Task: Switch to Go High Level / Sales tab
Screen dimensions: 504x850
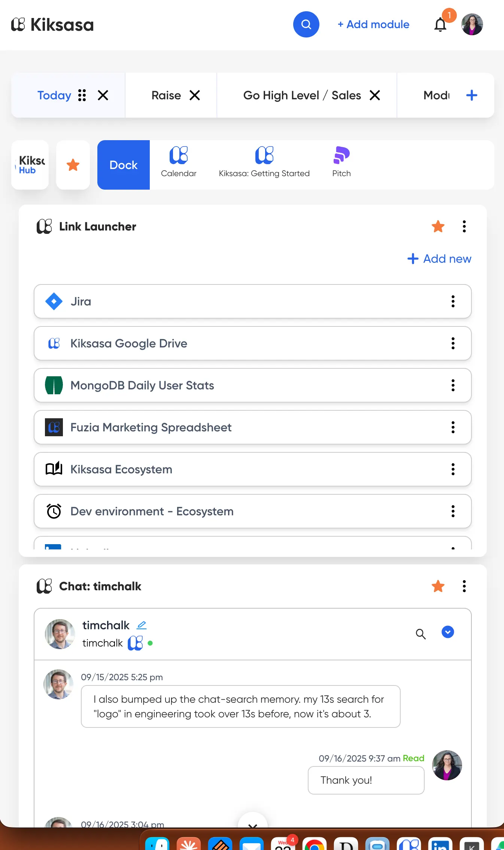Action: [x=302, y=95]
